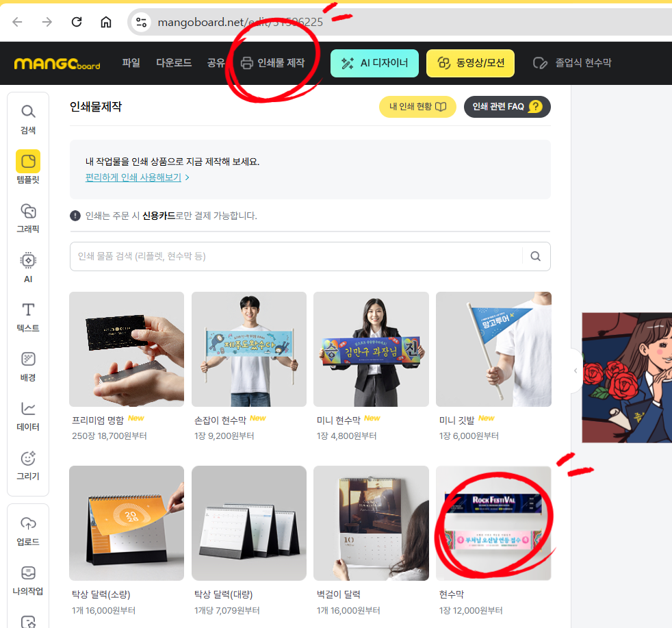The width and height of the screenshot is (672, 628).
Task: Open 내 인쇄 현황 button
Action: 417,107
